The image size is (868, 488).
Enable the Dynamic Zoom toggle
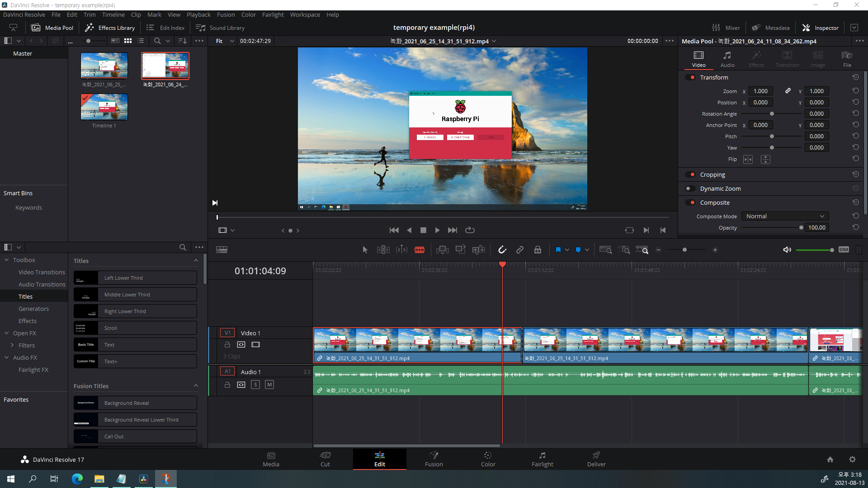(x=690, y=189)
